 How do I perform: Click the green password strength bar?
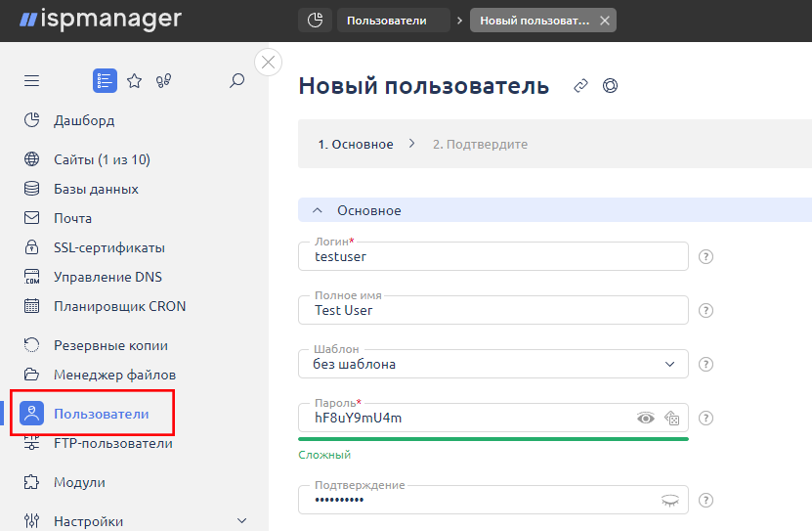pyautogui.click(x=493, y=439)
